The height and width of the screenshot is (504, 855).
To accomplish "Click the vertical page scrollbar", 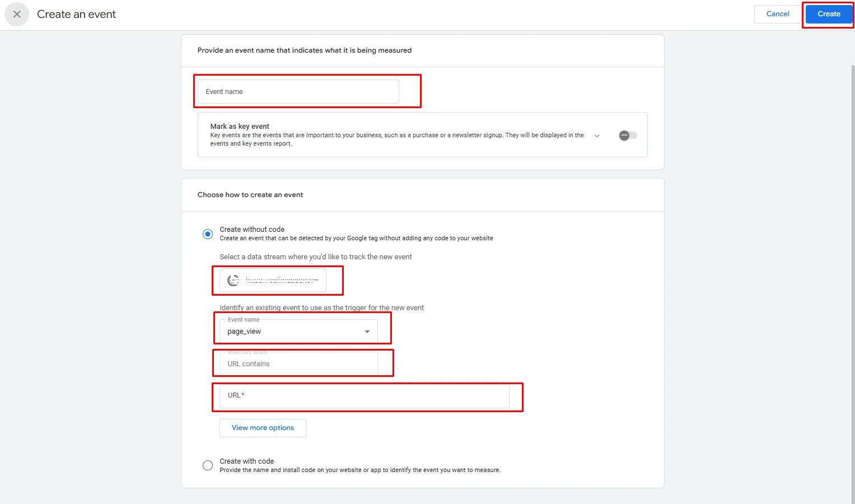I will click(853, 280).
